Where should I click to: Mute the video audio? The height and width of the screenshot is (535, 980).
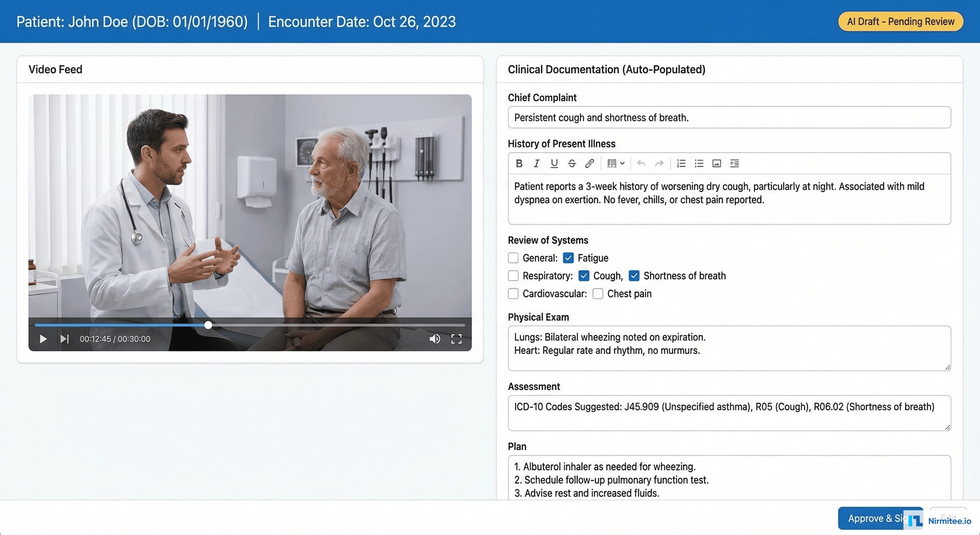click(x=435, y=339)
